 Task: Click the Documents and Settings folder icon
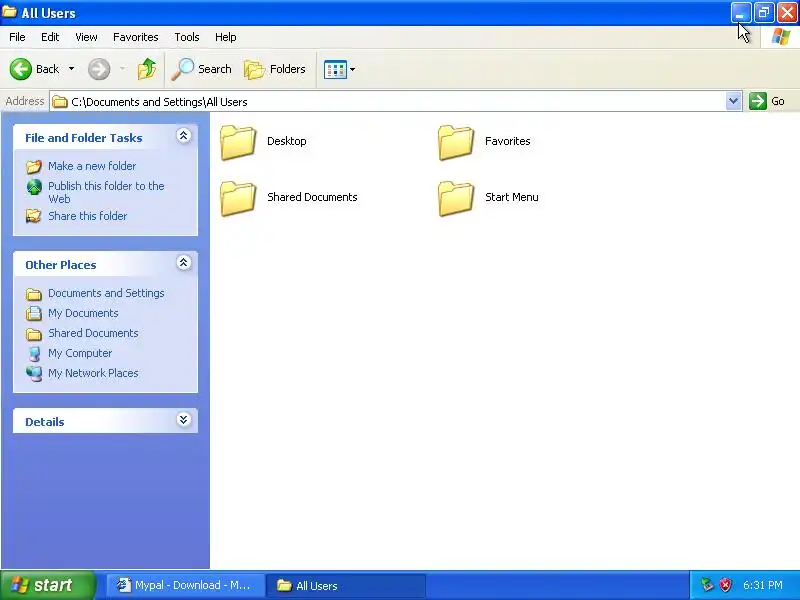[34, 294]
